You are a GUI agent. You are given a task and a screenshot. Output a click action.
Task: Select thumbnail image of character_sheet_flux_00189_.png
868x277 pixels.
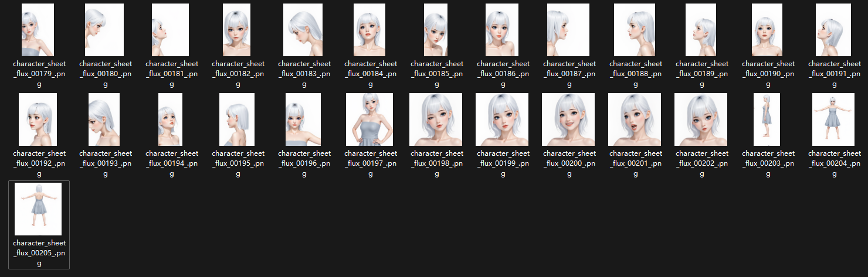pyautogui.click(x=702, y=30)
